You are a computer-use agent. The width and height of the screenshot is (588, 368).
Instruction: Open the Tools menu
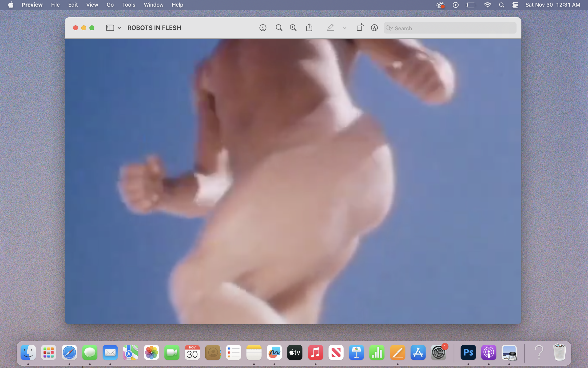click(128, 5)
